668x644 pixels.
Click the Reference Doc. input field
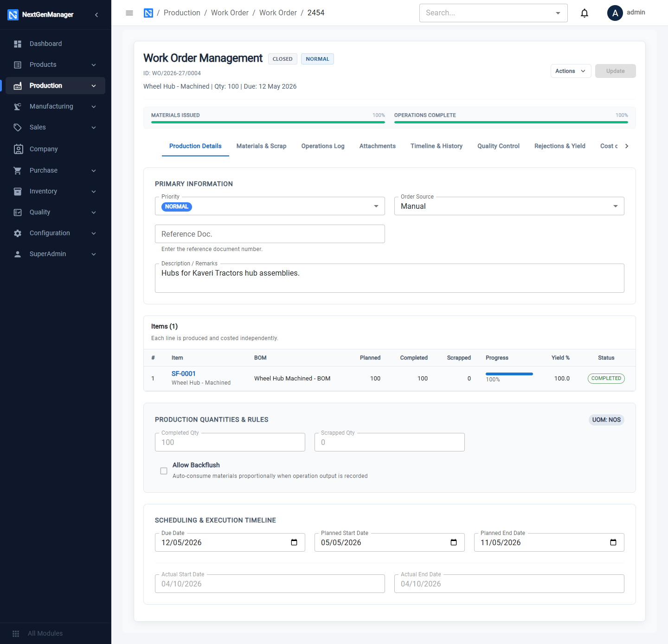pyautogui.click(x=270, y=234)
